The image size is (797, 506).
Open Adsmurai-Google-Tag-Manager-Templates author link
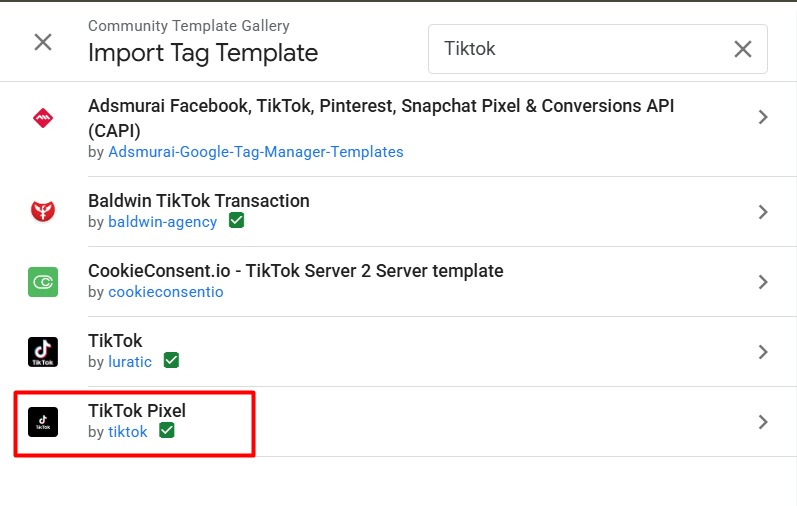(x=256, y=152)
